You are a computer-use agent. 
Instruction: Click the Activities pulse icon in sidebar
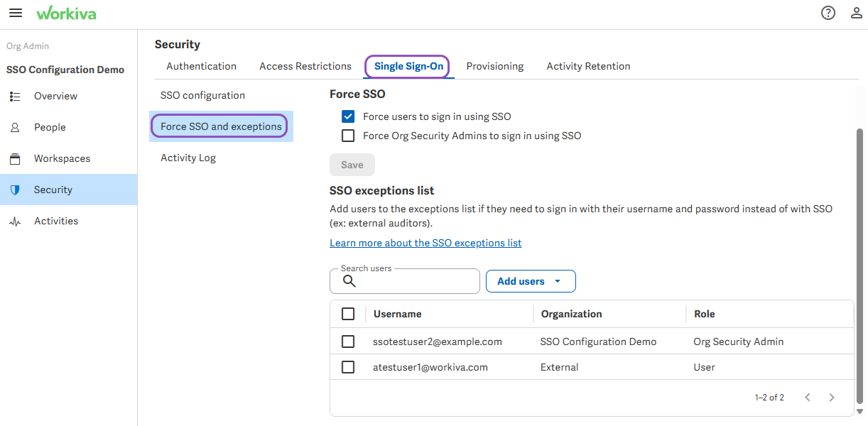(x=15, y=221)
